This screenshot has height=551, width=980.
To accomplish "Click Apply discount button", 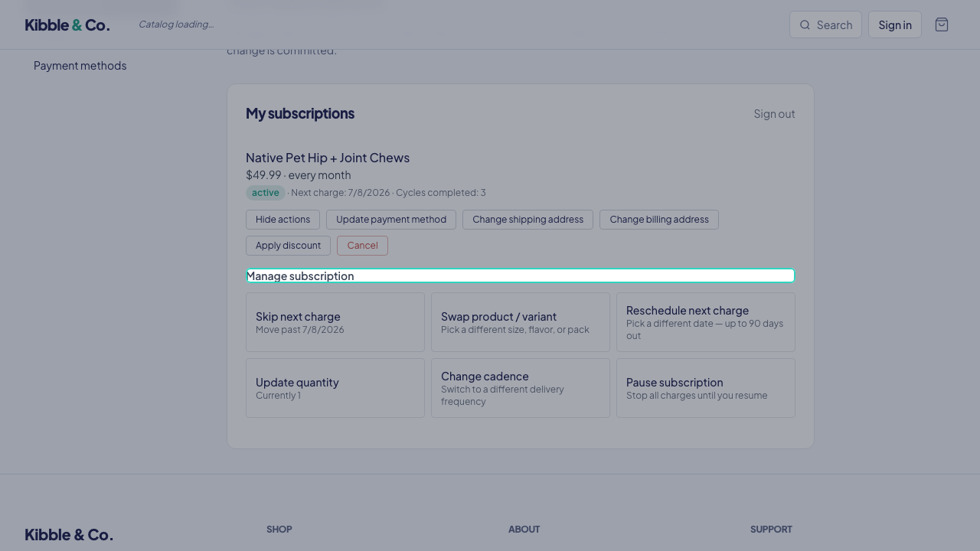I will (x=288, y=246).
